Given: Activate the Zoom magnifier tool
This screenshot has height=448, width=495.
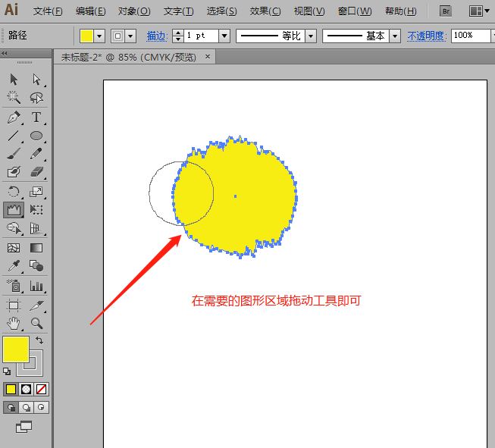Looking at the screenshot, I should (x=36, y=324).
